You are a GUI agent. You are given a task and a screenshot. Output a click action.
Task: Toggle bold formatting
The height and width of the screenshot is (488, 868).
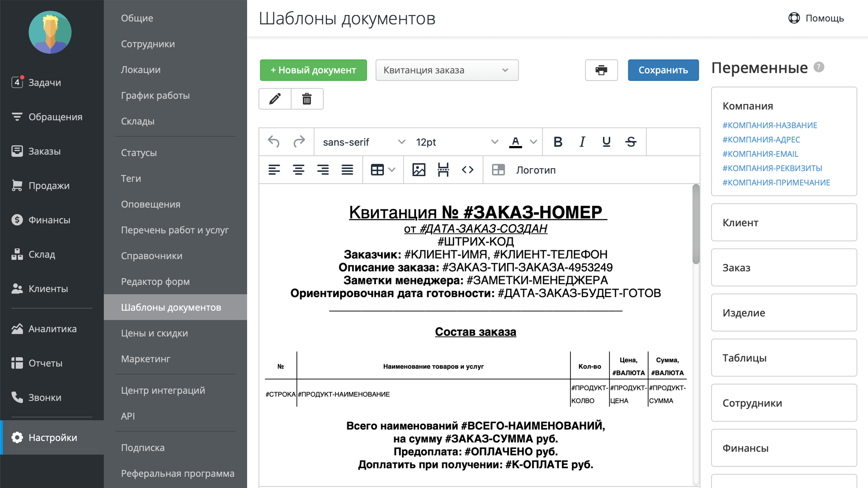[558, 142]
